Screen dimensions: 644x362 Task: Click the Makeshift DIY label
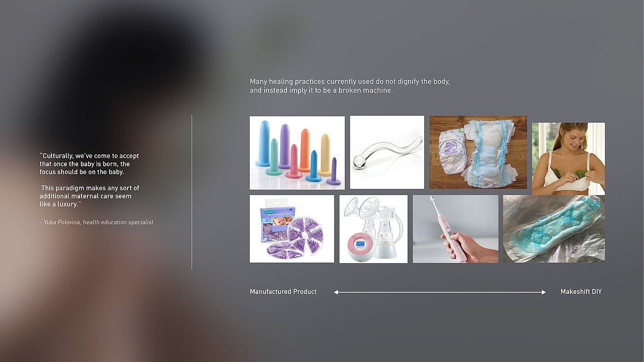click(x=581, y=292)
